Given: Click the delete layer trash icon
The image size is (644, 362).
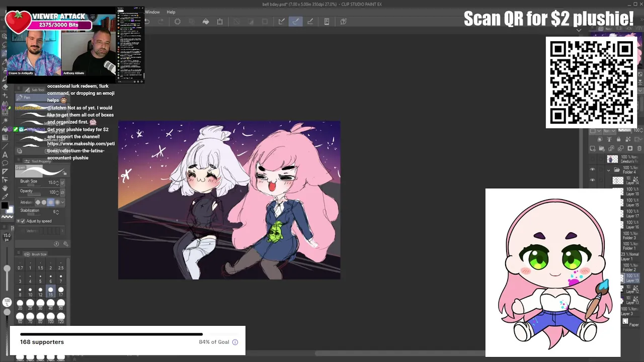Looking at the screenshot, I should [639, 149].
